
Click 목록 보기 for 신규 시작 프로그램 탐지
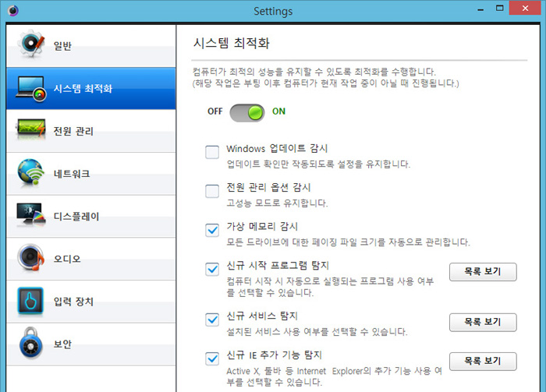483,272
